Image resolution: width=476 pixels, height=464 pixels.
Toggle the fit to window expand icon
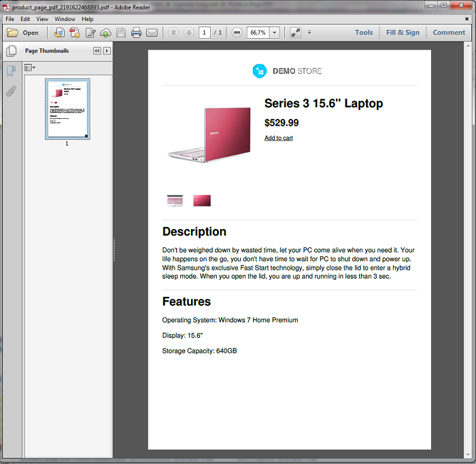point(295,33)
